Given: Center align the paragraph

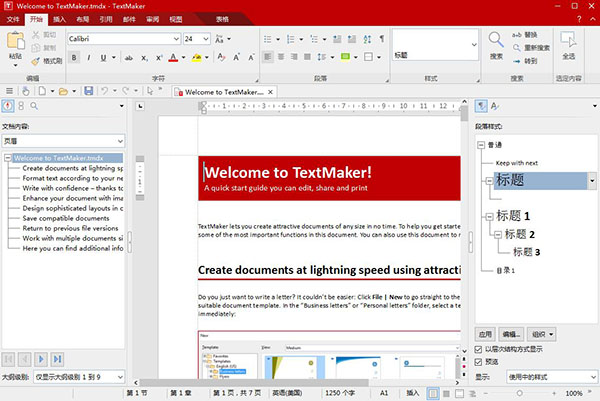Looking at the screenshot, I should (x=281, y=57).
